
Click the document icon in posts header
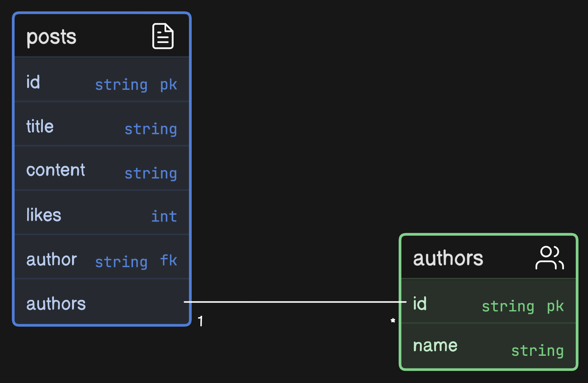click(163, 36)
